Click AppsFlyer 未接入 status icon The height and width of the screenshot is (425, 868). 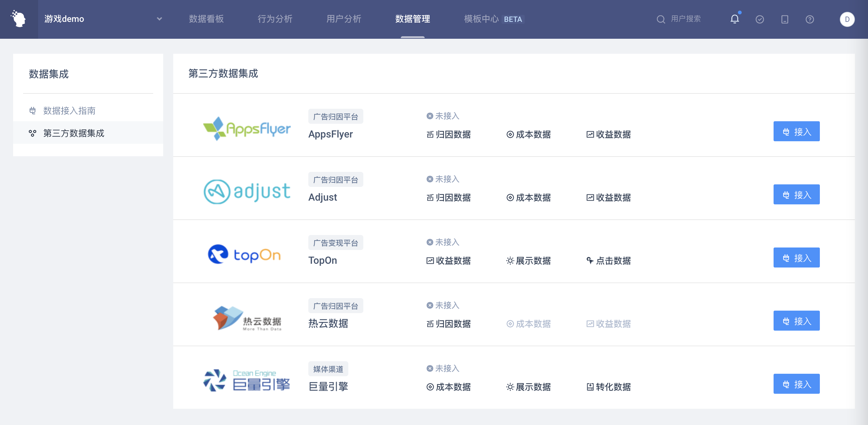(x=430, y=116)
